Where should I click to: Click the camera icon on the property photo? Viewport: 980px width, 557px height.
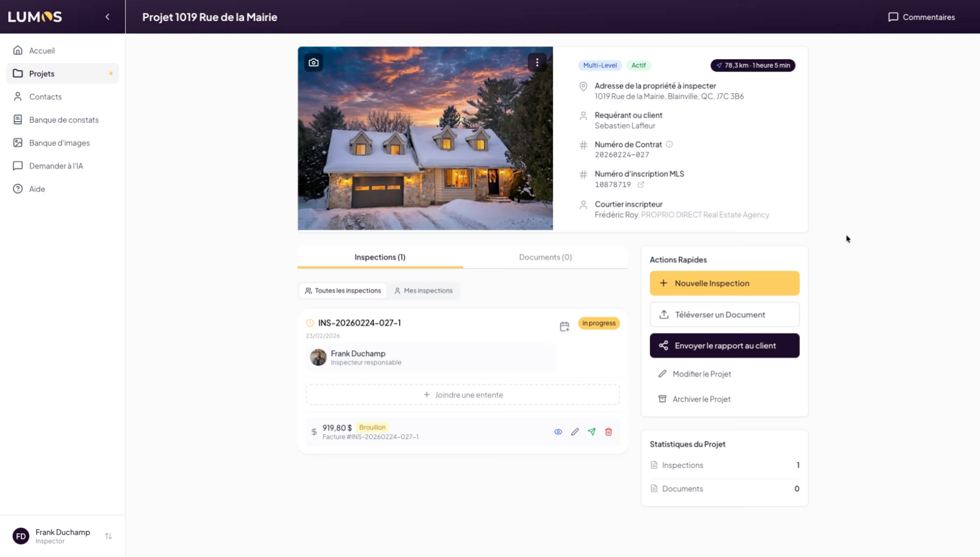tap(313, 63)
